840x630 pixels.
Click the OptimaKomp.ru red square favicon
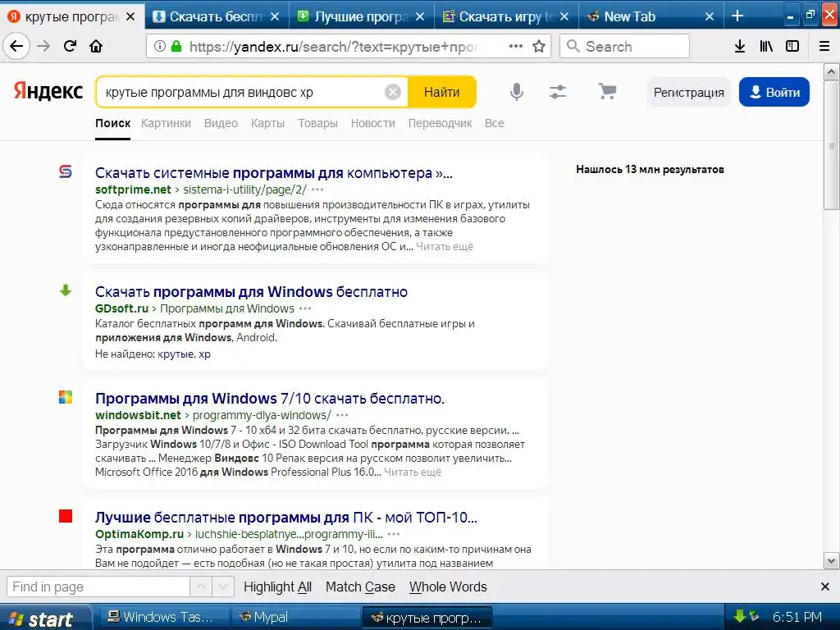pos(66,516)
